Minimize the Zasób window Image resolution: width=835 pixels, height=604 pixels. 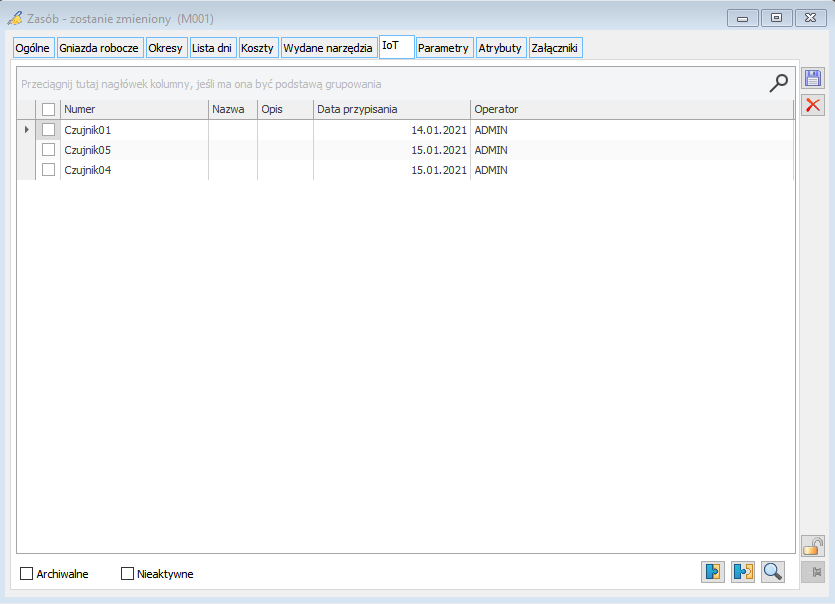(x=742, y=18)
